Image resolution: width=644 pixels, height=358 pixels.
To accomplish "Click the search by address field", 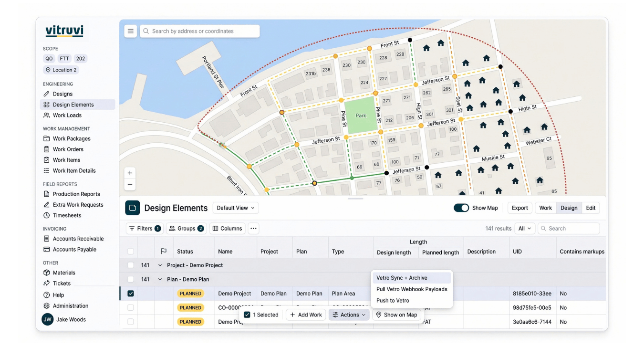I will [200, 31].
